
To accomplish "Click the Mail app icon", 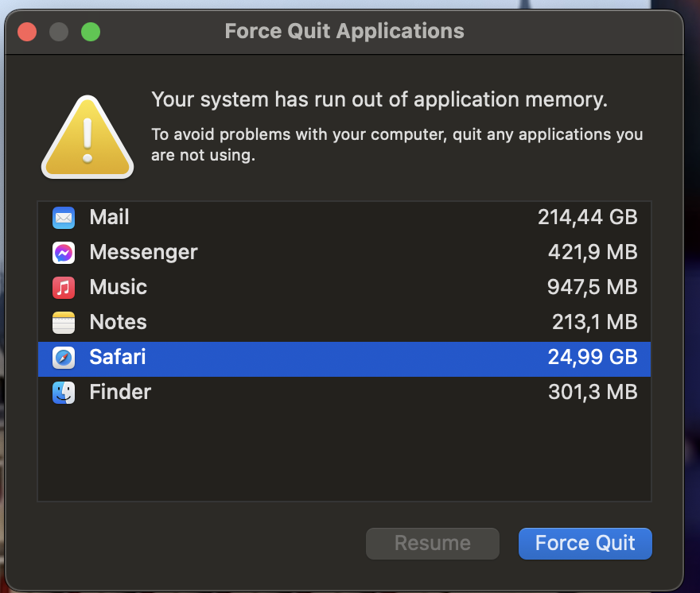I will click(64, 217).
